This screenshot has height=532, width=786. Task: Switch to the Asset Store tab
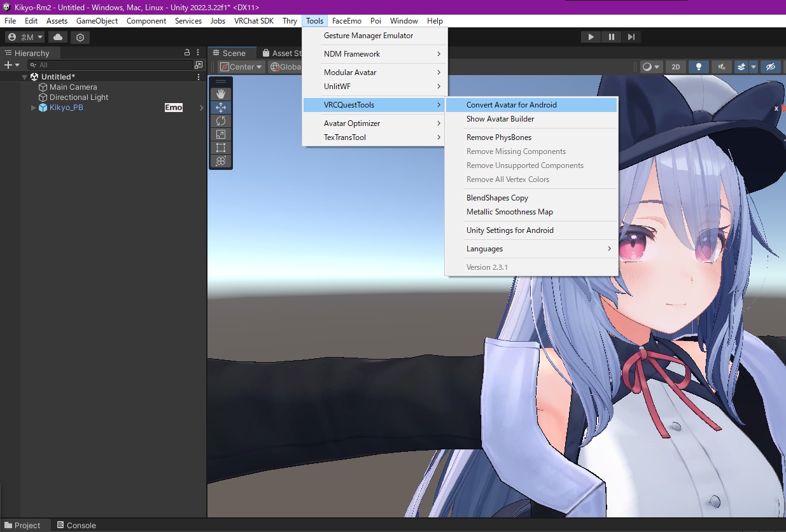[281, 53]
